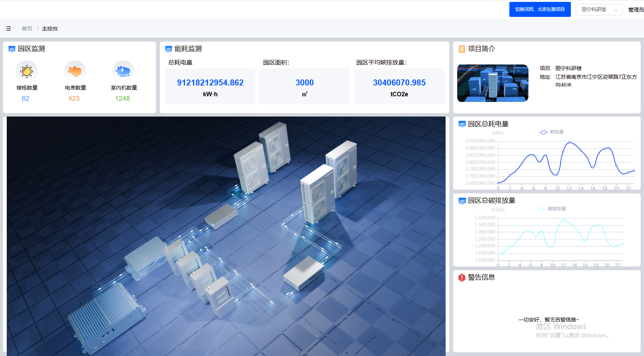644x356 pixels.
Task: Click the 园区平均碳排放量 label
Action: [381, 63]
